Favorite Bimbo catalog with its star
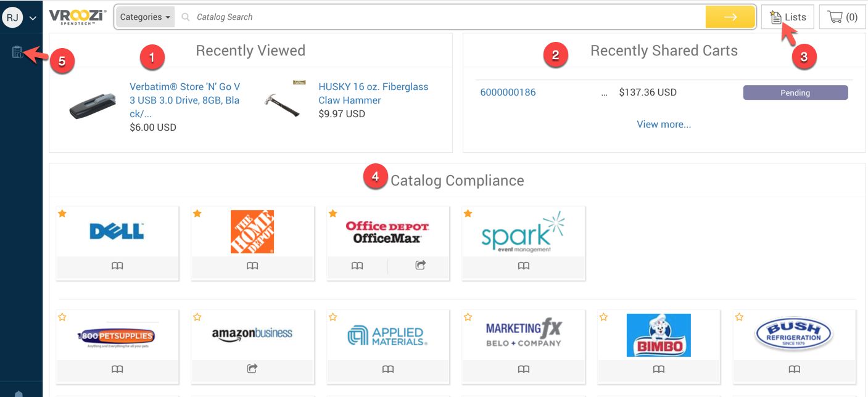The width and height of the screenshot is (868, 397). point(603,317)
